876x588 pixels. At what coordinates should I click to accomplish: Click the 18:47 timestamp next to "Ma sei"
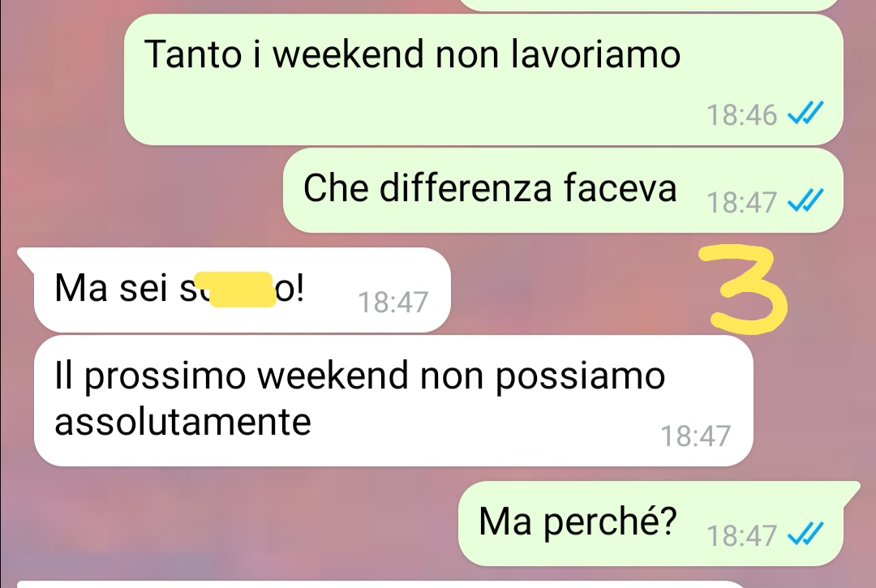393,302
